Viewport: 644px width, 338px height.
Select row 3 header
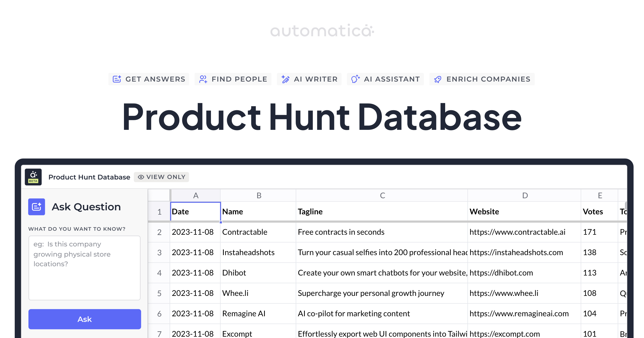tap(159, 253)
